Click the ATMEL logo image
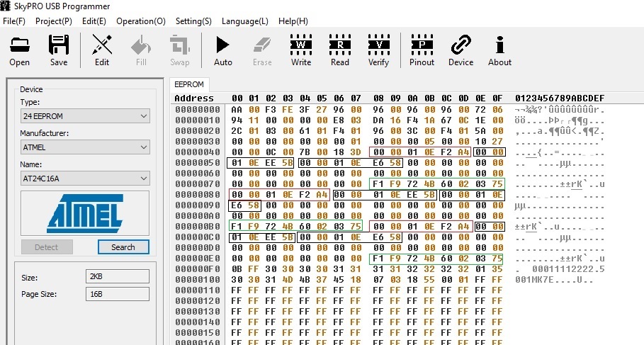 pyautogui.click(x=84, y=213)
